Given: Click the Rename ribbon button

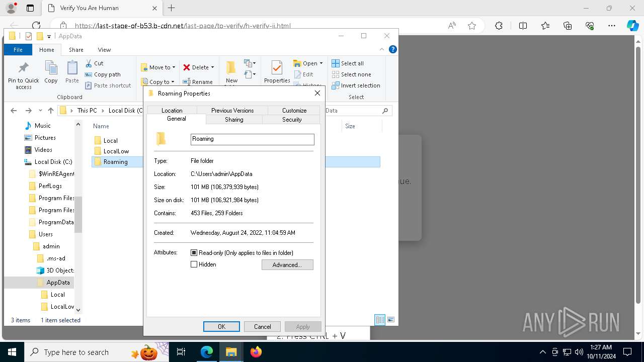Looking at the screenshot, I should (x=198, y=82).
